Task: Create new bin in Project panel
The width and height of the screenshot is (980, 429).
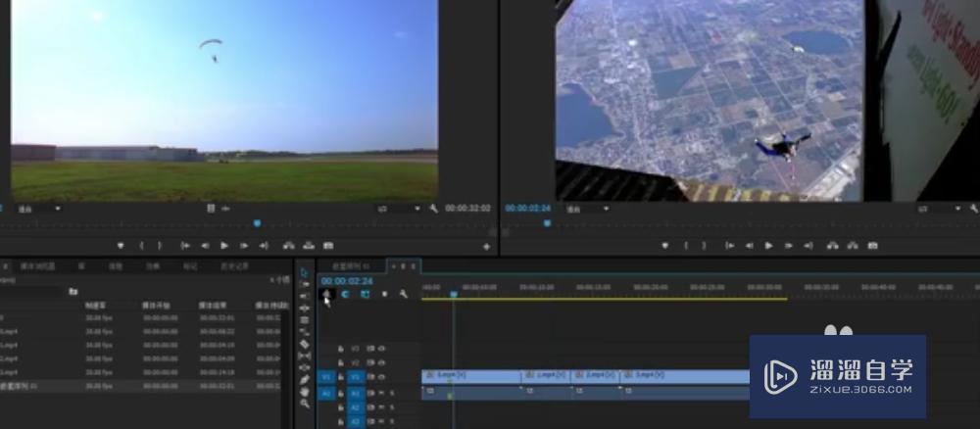Action: pyautogui.click(x=73, y=291)
